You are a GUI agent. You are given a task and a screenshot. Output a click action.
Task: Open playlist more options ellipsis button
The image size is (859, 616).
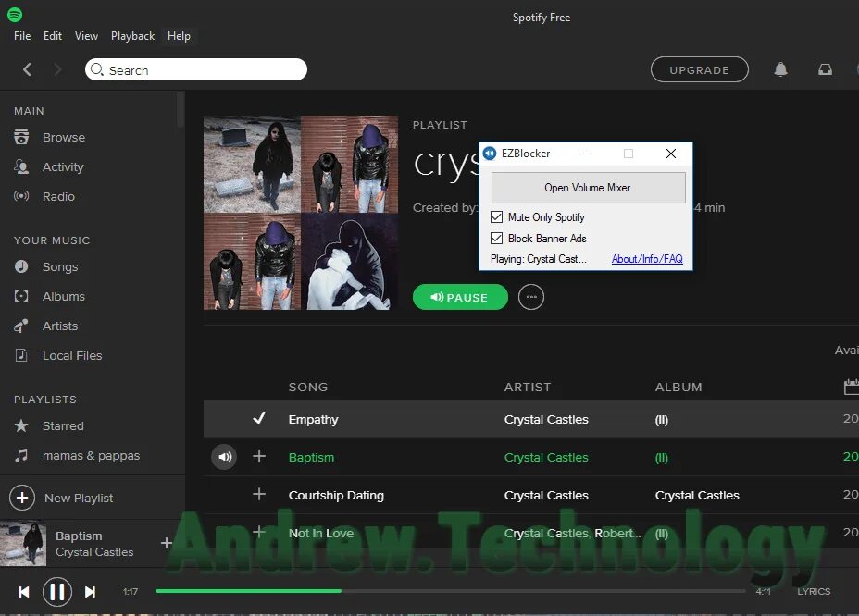coord(530,297)
